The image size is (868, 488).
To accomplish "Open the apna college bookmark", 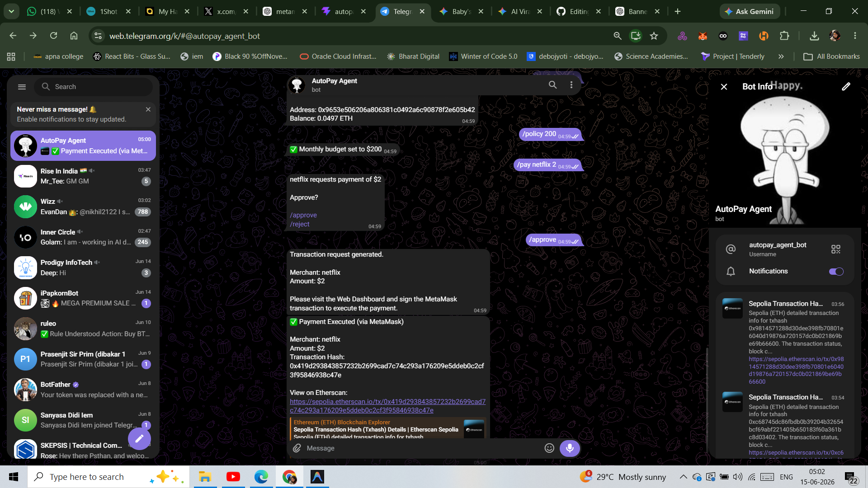I will click(x=58, y=56).
